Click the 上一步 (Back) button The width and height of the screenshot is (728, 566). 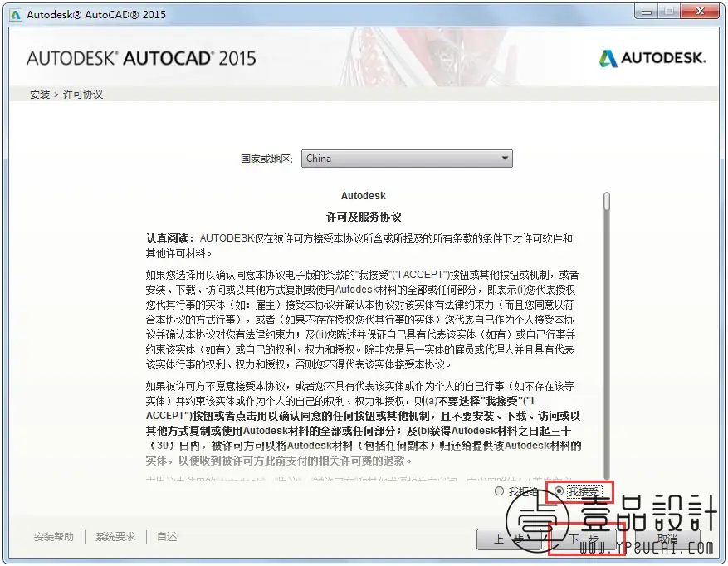click(509, 539)
